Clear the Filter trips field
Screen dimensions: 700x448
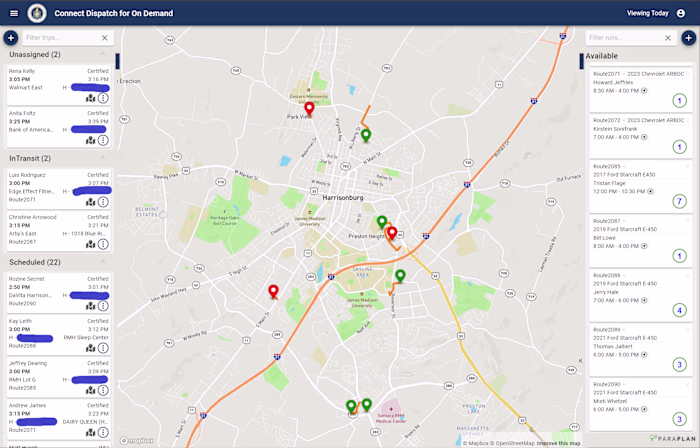click(x=104, y=38)
